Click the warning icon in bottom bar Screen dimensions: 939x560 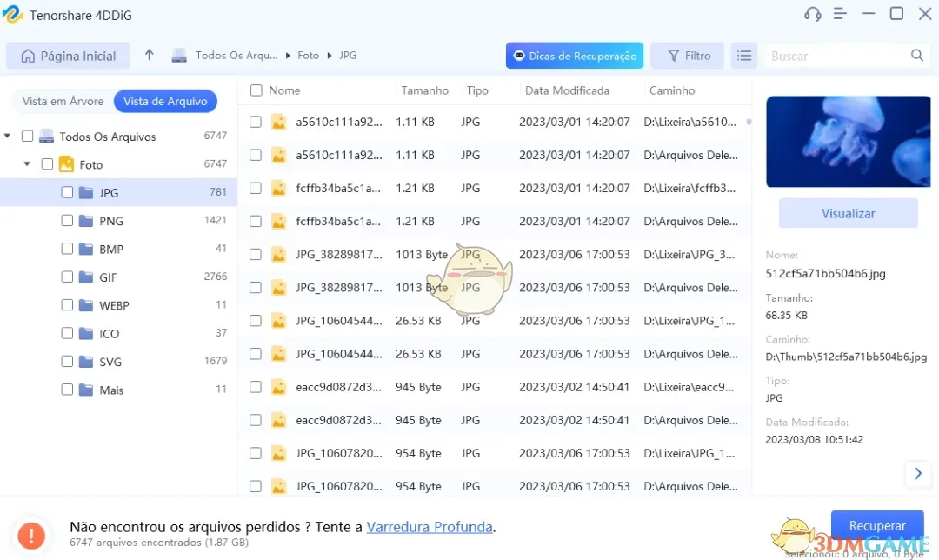pos(31,536)
